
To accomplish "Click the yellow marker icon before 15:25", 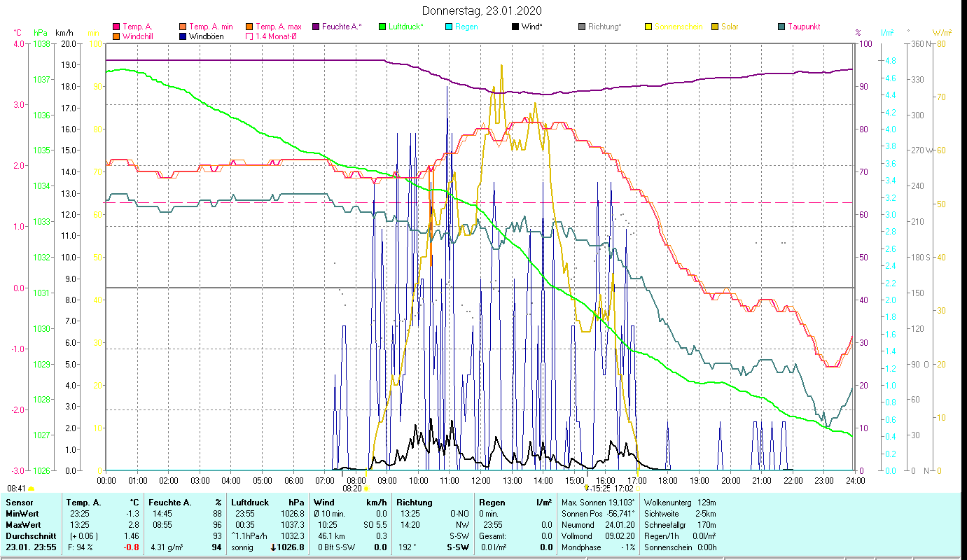I will click(586, 487).
